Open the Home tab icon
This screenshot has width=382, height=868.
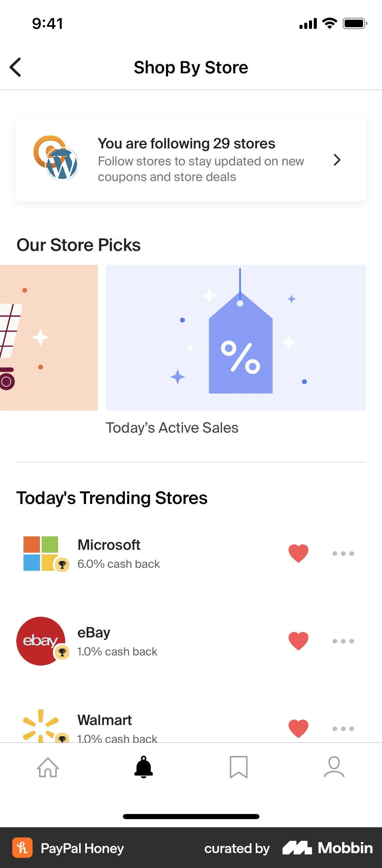tap(48, 767)
